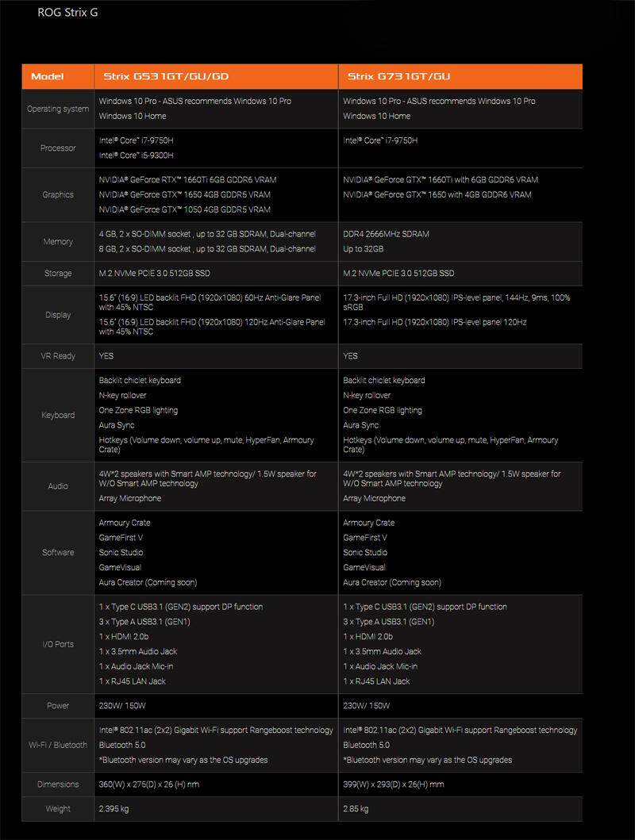This screenshot has width=635, height=840.
Task: Select the I/O Ports row label
Action: [x=58, y=644]
